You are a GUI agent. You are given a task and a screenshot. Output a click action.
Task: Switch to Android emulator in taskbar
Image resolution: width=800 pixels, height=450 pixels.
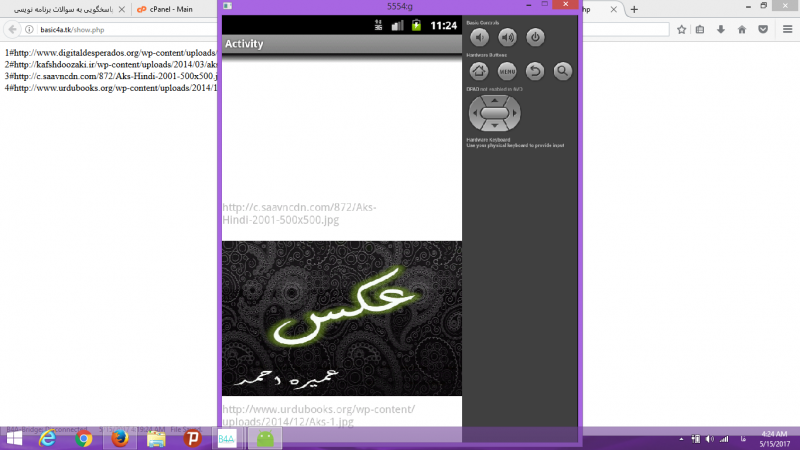pos(265,439)
